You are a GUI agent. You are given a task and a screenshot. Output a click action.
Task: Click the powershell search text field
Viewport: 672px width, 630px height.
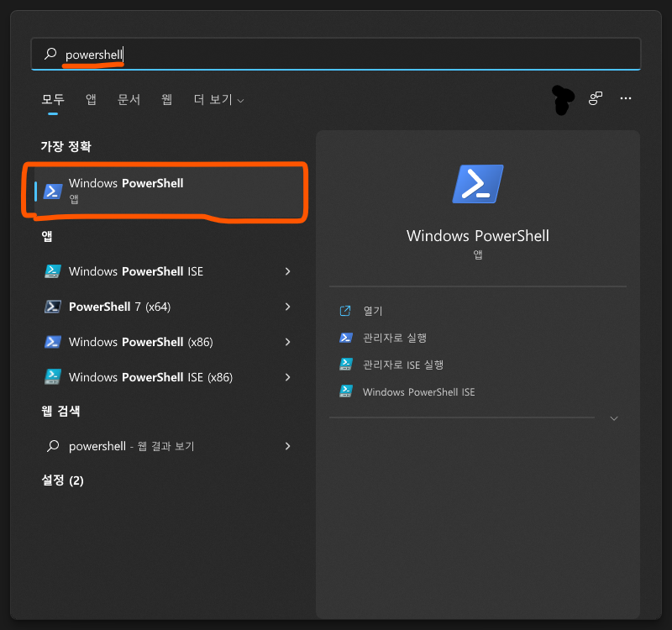335,54
